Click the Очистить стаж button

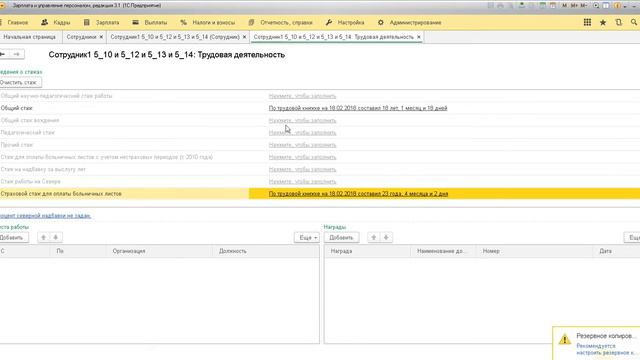pos(20,82)
